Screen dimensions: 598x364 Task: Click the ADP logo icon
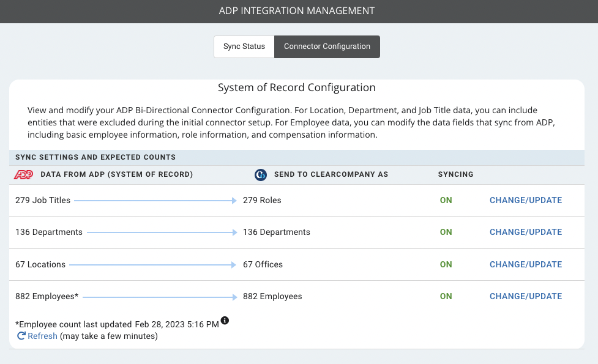point(24,174)
